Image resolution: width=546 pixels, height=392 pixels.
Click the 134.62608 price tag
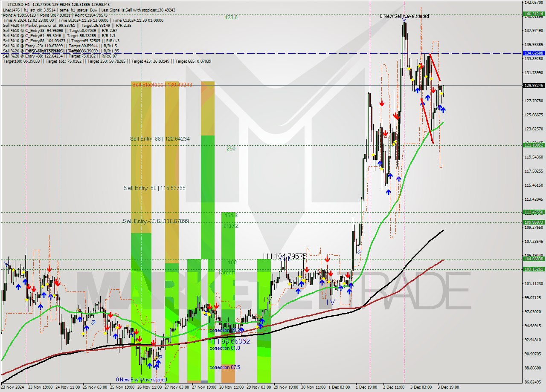pos(534,53)
